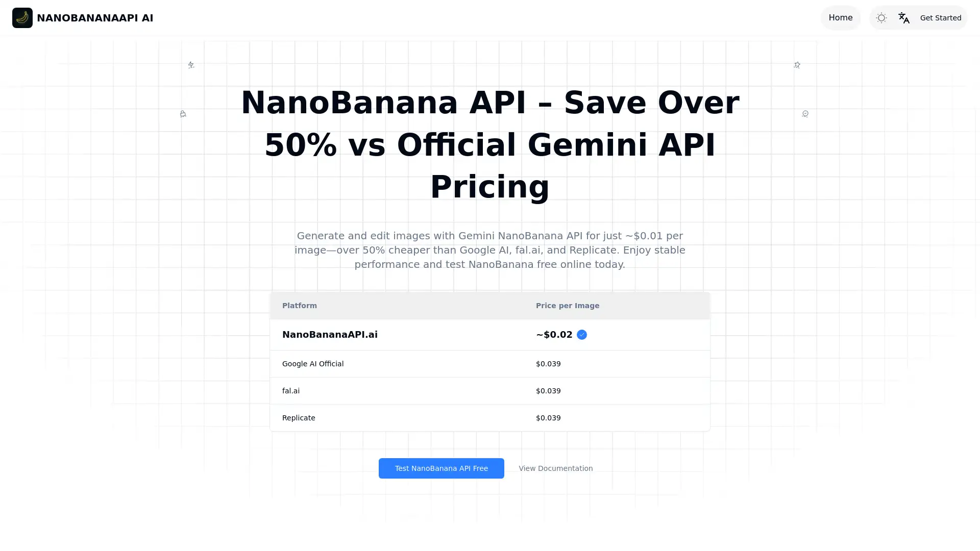980x551 pixels.
Task: Click the smiley circle decorative icon
Action: point(805,114)
